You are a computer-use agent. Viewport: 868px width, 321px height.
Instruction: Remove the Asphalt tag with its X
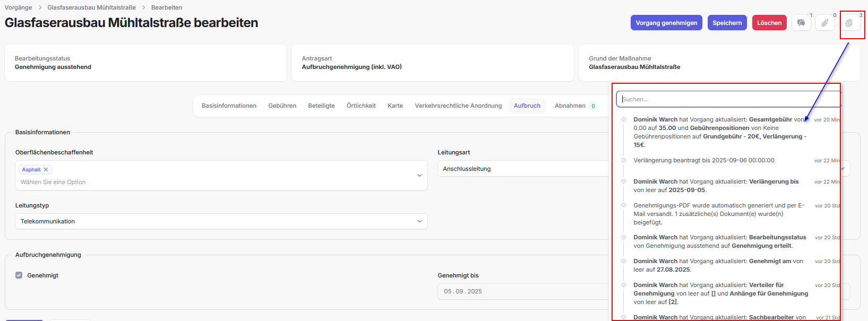click(46, 170)
